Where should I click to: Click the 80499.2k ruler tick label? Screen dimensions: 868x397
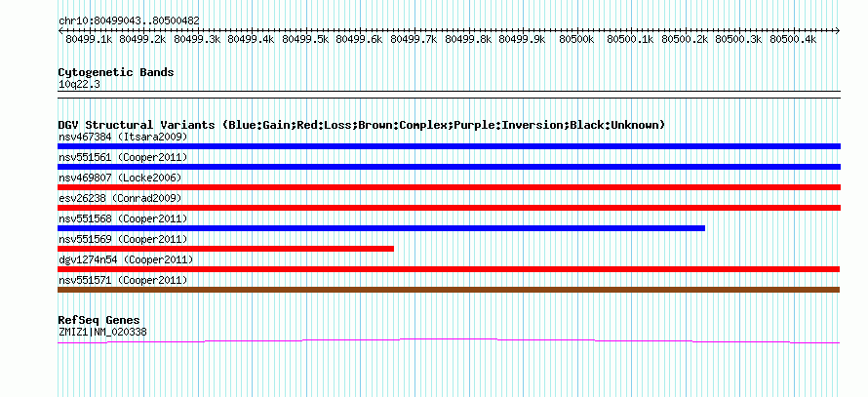pos(142,39)
